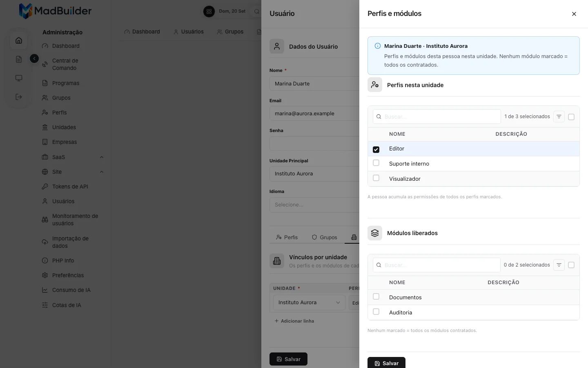Open Monitoramento de usuários in sidebar
588x368 pixels.
(x=73, y=220)
